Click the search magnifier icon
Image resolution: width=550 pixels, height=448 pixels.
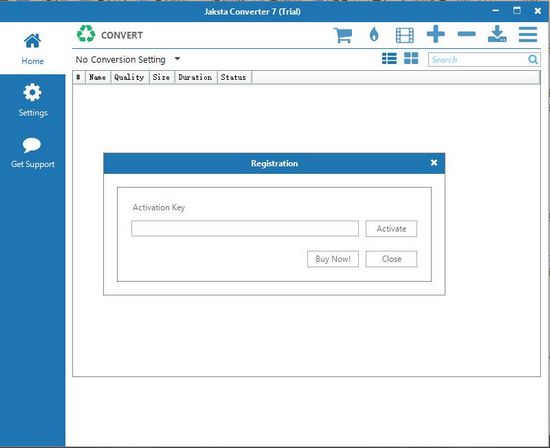pyautogui.click(x=533, y=60)
